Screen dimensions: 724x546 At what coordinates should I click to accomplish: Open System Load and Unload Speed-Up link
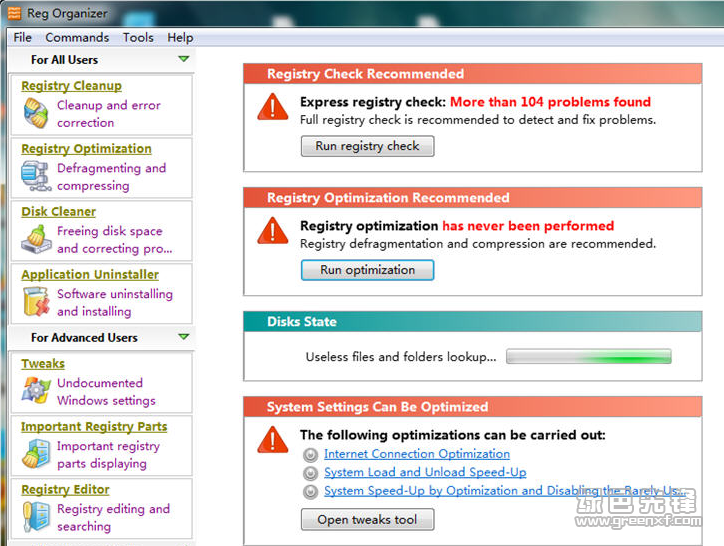click(x=425, y=472)
